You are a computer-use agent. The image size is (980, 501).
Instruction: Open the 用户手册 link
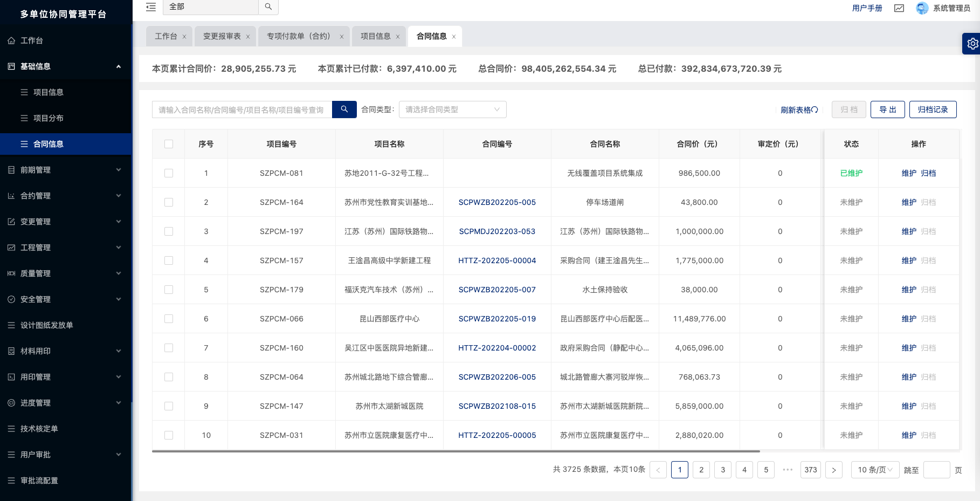tap(867, 8)
